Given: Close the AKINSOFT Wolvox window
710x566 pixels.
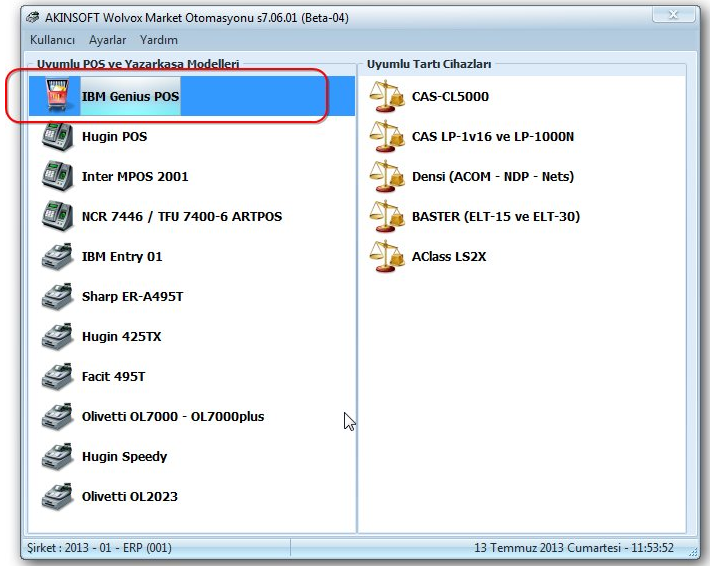Looking at the screenshot, I should (673, 14).
